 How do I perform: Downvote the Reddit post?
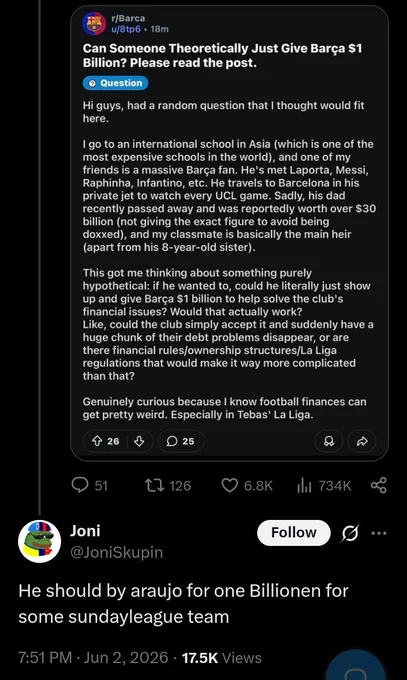click(139, 441)
